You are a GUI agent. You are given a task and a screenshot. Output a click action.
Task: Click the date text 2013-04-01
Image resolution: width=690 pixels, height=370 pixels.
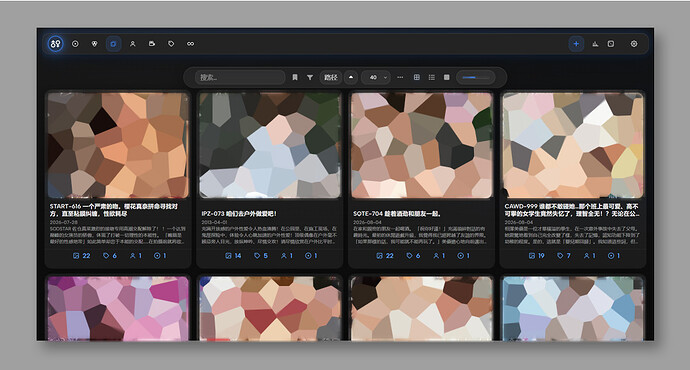pos(214,223)
